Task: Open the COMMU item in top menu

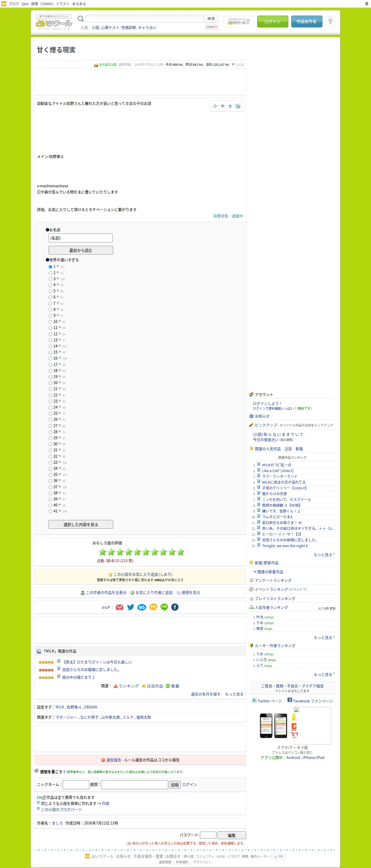Action: click(x=47, y=4)
